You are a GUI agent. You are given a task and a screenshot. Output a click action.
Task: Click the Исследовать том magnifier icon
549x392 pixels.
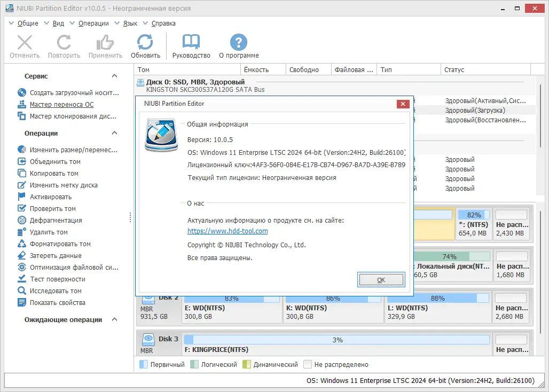click(x=22, y=291)
